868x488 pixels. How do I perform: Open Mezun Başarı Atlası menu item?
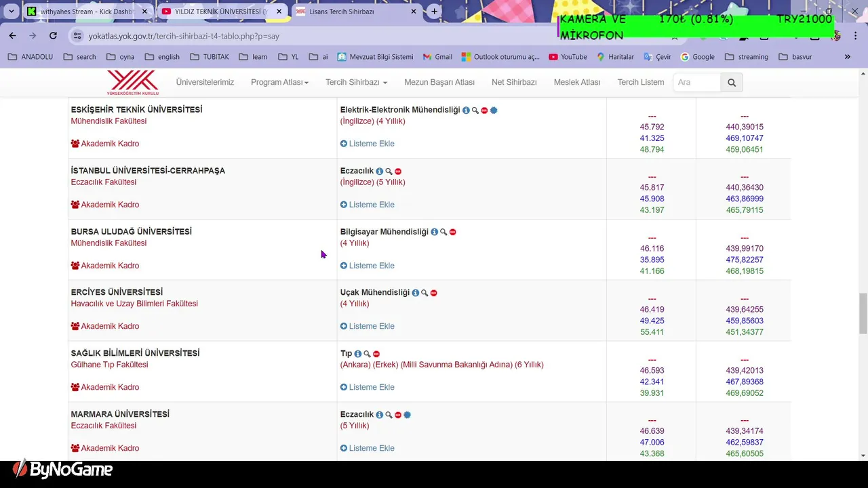click(439, 82)
